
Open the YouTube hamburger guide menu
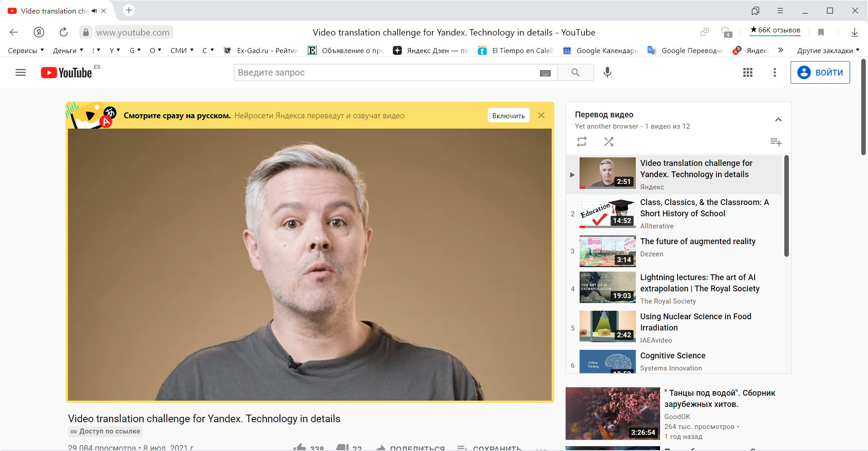point(21,72)
